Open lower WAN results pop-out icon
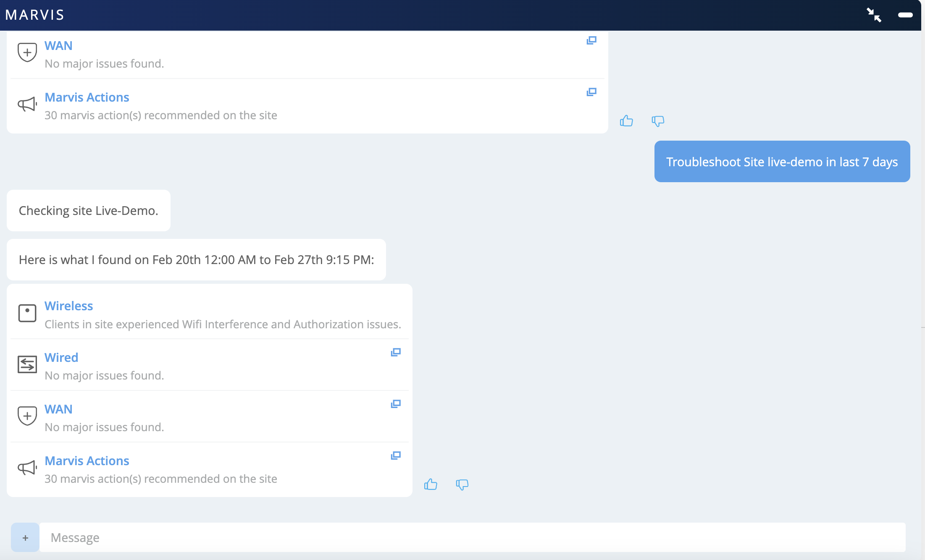 396,404
